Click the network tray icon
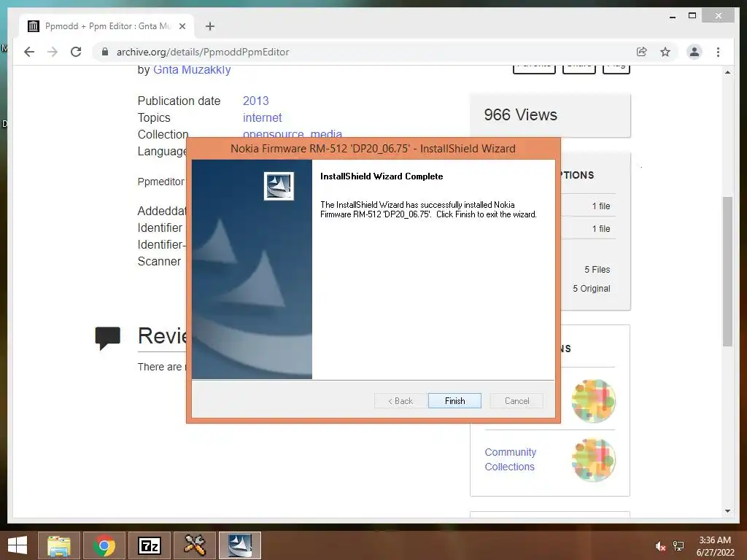The image size is (747, 560). pyautogui.click(x=678, y=546)
